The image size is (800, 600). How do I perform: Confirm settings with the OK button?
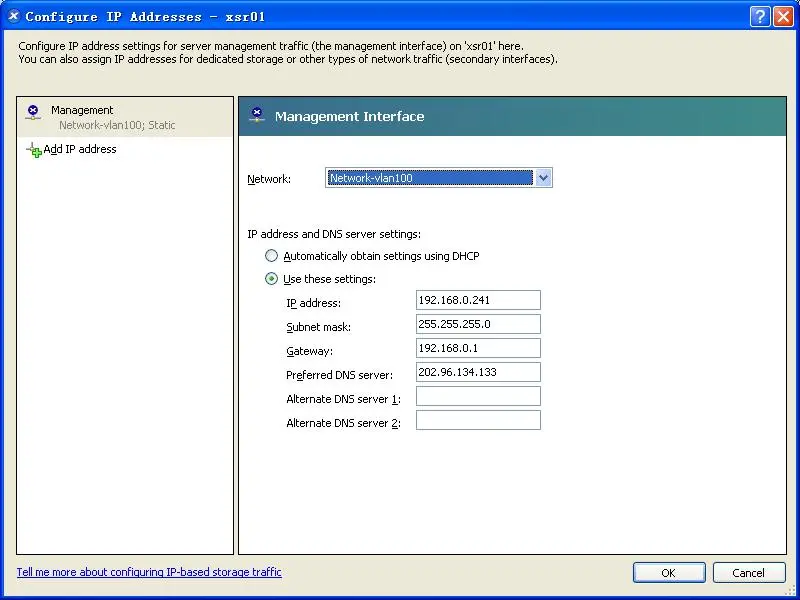click(x=669, y=572)
